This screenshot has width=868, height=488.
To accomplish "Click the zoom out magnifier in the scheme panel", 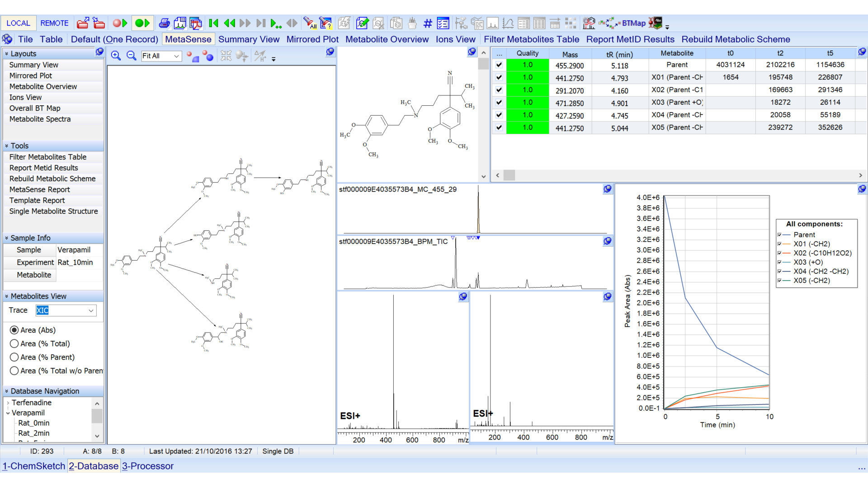I will click(x=131, y=56).
